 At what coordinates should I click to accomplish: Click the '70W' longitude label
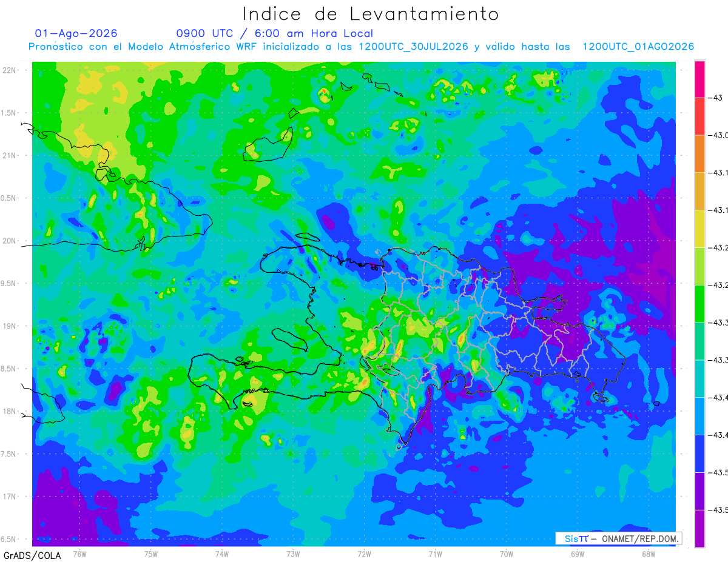507,554
